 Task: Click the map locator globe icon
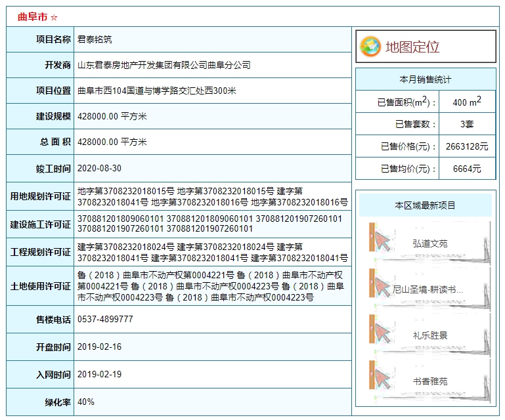[x=370, y=47]
